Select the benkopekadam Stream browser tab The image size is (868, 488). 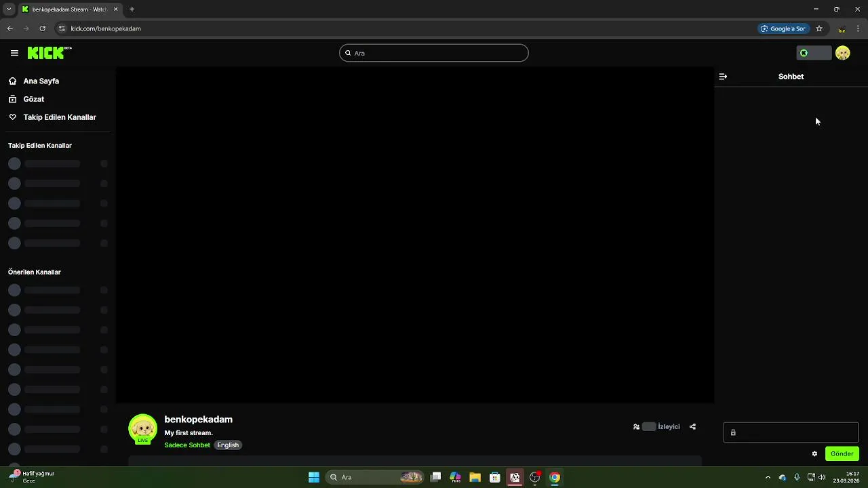click(x=70, y=9)
